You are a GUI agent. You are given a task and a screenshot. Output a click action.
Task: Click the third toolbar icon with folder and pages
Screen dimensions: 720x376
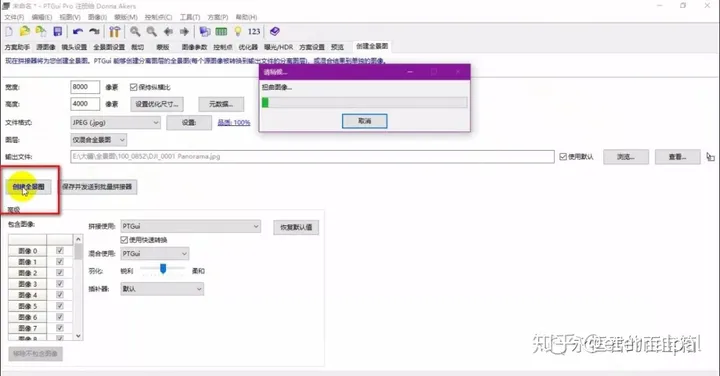click(x=41, y=31)
